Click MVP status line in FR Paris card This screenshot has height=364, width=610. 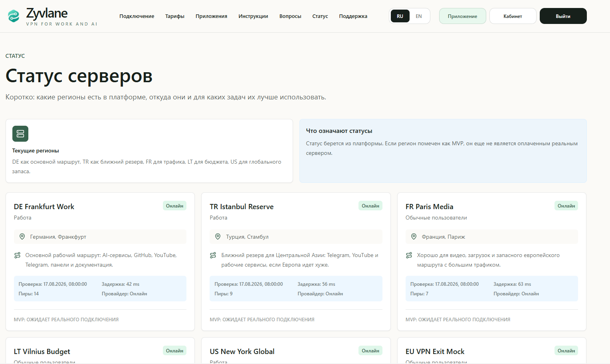(x=458, y=320)
